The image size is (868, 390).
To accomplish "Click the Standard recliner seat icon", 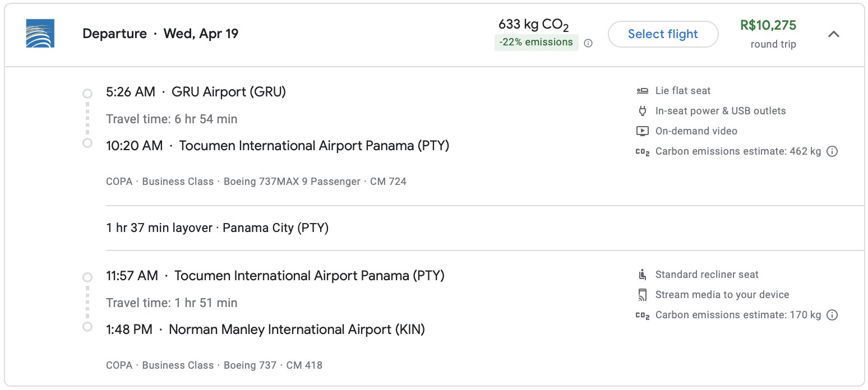I will coord(642,275).
